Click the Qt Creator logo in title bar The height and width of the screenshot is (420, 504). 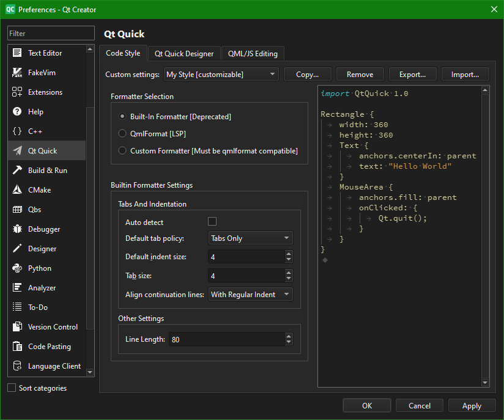click(10, 9)
